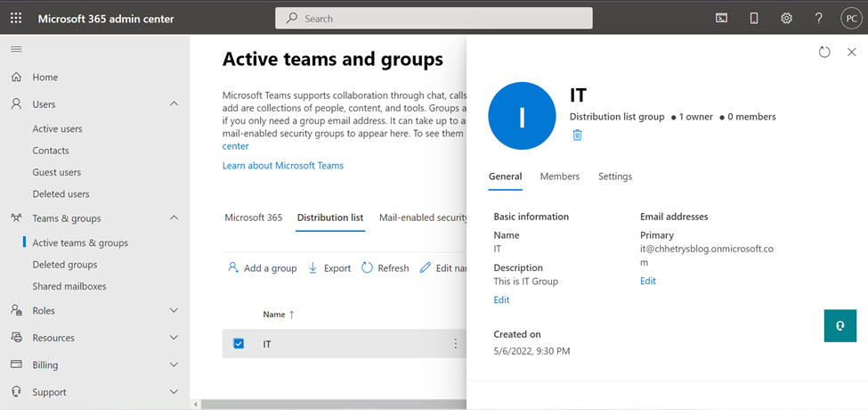This screenshot has height=410, width=868.
Task: Select the Mail-enabled security tab
Action: point(424,217)
